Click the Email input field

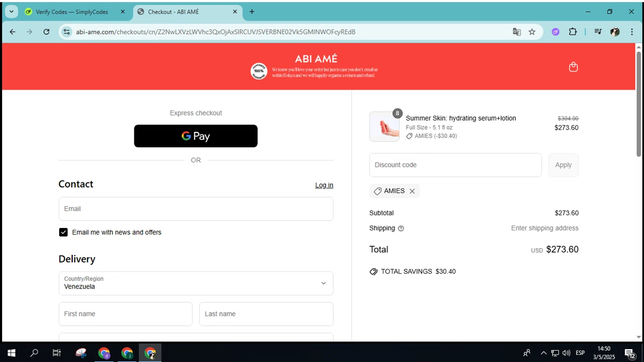click(196, 209)
